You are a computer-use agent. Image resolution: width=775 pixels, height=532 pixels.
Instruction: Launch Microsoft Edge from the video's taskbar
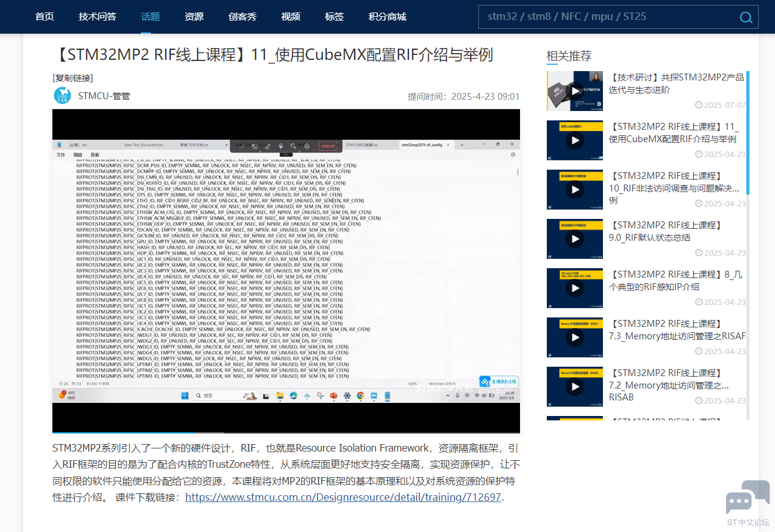(x=294, y=395)
